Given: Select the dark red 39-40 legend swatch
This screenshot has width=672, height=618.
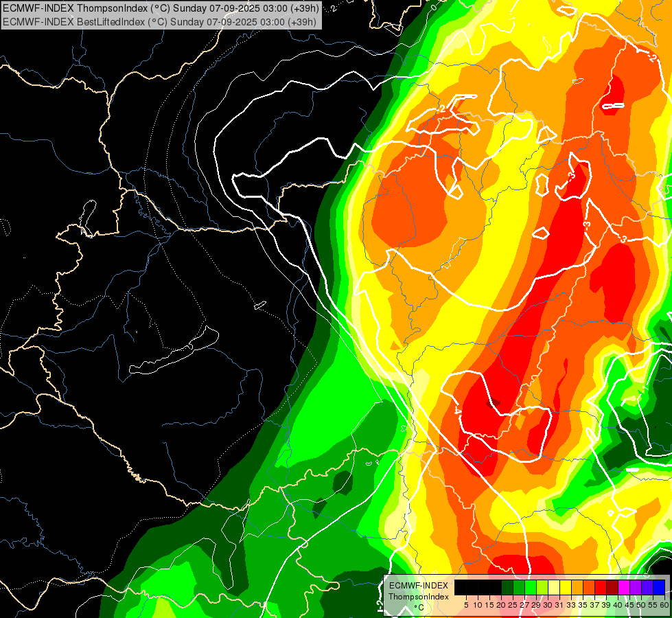Looking at the screenshot, I should coord(612,587).
